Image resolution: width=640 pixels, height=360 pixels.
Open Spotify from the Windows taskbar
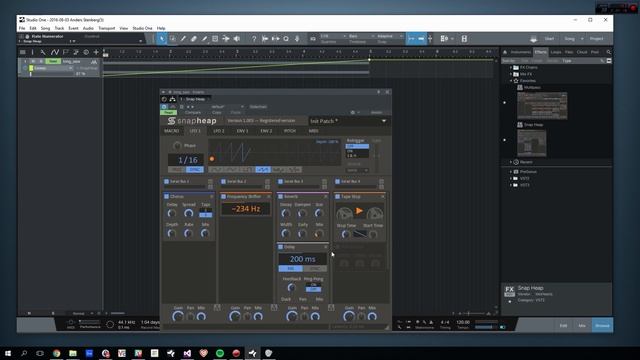click(x=220, y=353)
